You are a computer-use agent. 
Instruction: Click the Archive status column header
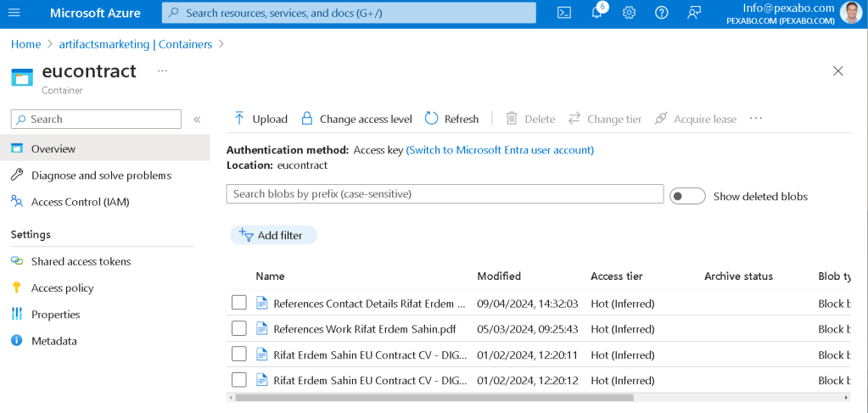738,276
